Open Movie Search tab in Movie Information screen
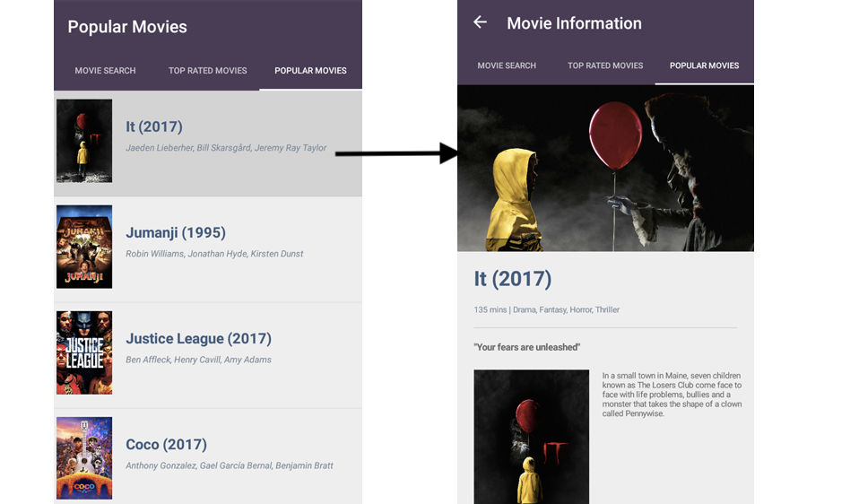The height and width of the screenshot is (504, 859). pyautogui.click(x=507, y=65)
